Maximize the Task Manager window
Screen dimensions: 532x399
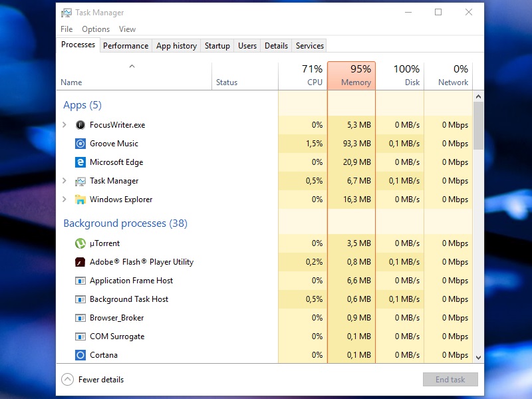click(x=438, y=12)
